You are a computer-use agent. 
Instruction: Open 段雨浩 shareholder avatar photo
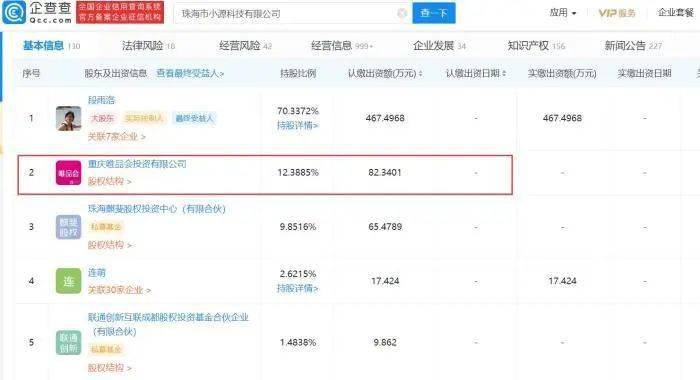tap(68, 118)
